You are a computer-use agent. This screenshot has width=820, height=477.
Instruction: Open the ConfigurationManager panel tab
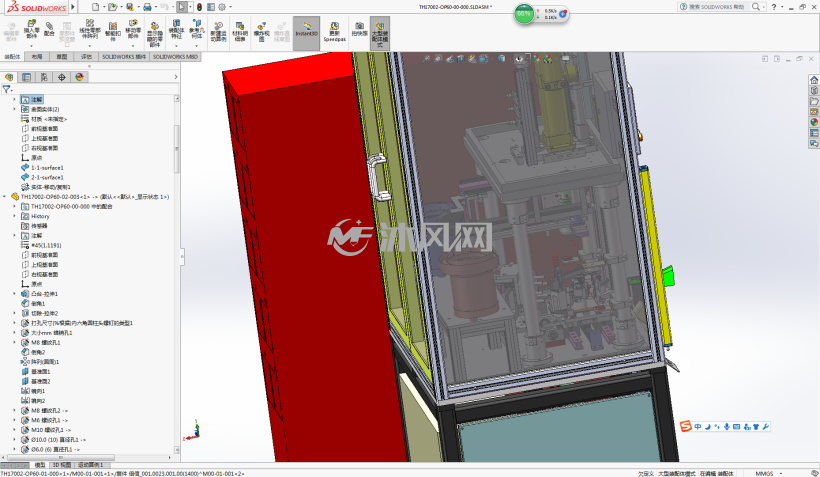[x=44, y=77]
